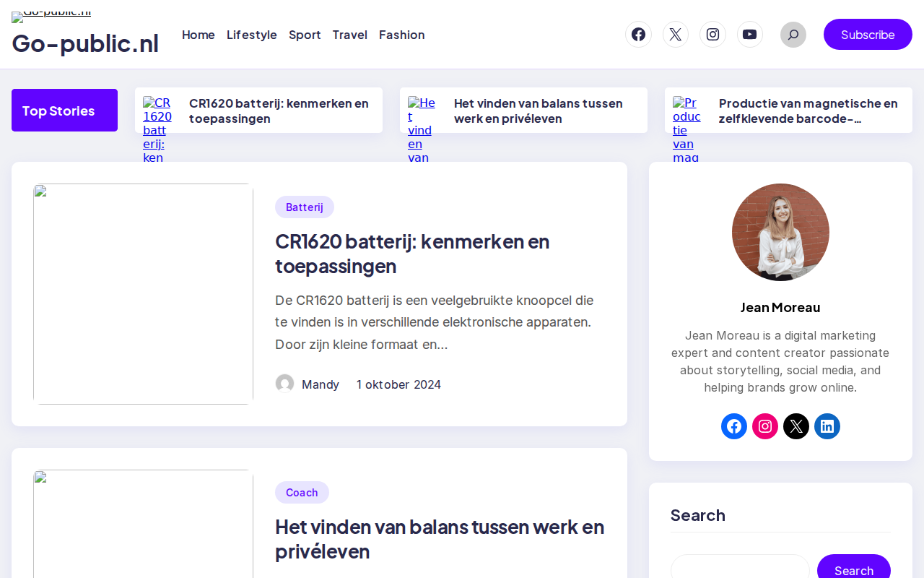Open the header Instagram icon

712,35
